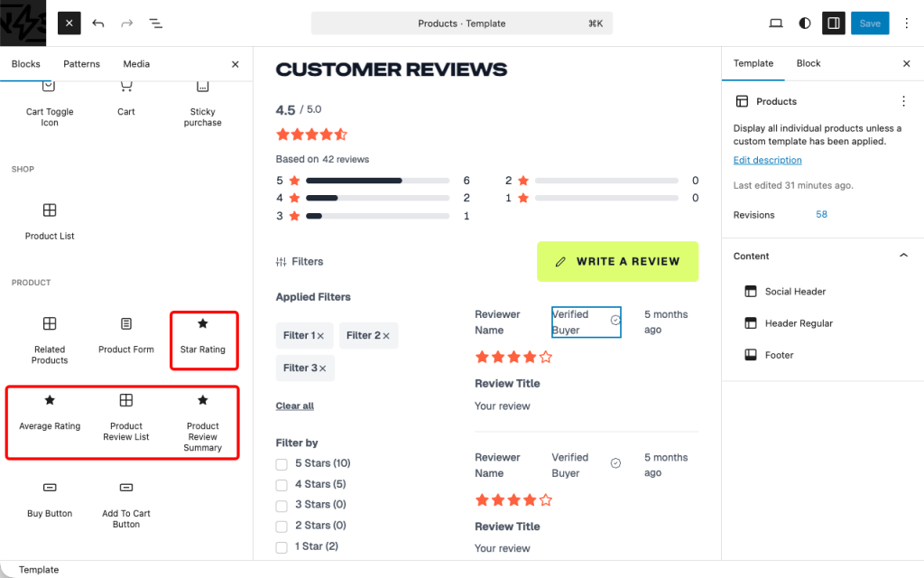The height and width of the screenshot is (578, 924).
Task: Switch to the Block settings tab
Action: point(808,63)
